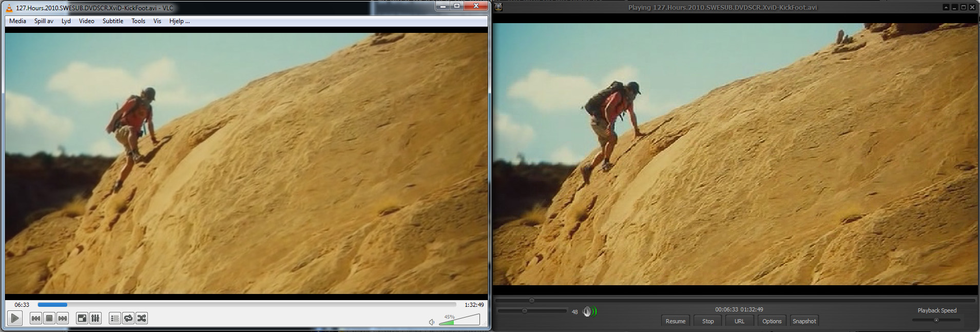Open URL in the dark player
Screen dimensions: 980x332
point(739,321)
